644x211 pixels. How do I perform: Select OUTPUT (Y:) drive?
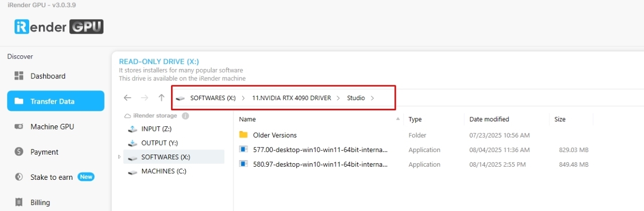[159, 143]
